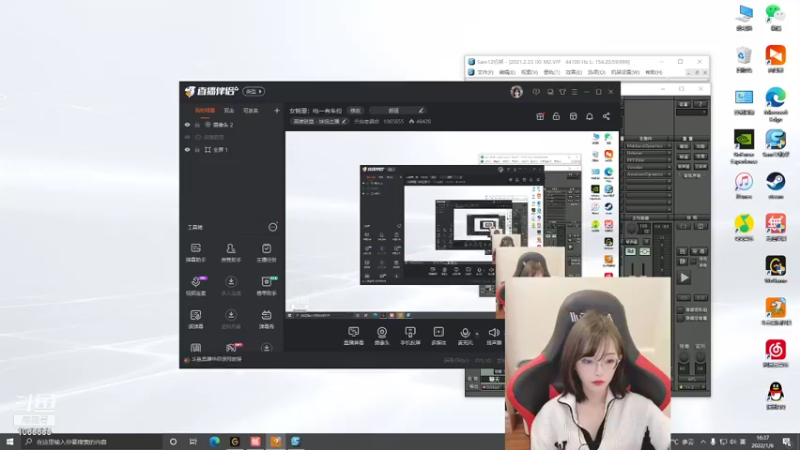Screen dimensions: 800x450
Task: Open the skin shirt icon in title bar
Action: click(x=562, y=92)
